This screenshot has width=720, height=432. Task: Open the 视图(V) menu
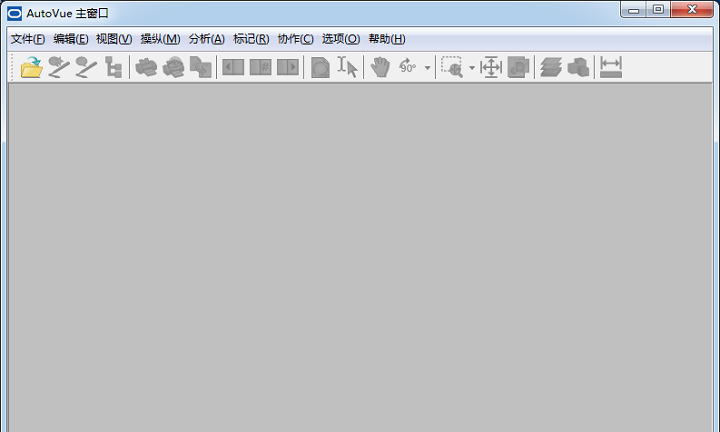[114, 39]
